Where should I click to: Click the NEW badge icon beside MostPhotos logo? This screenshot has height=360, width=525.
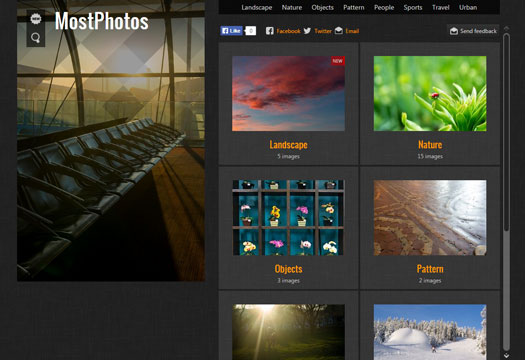click(36, 19)
